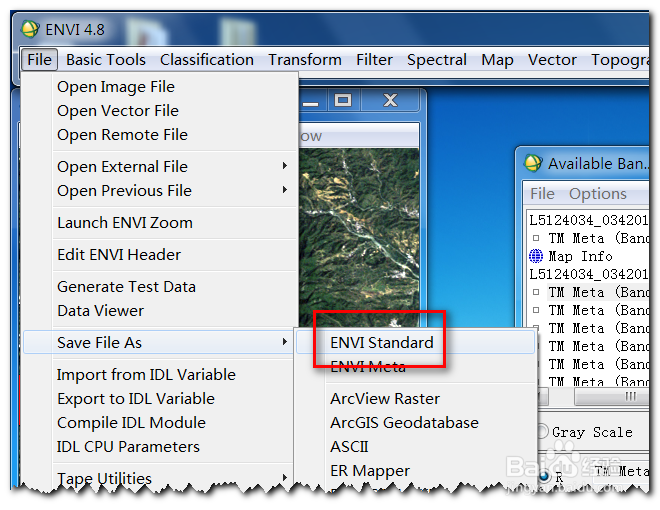This screenshot has height=510, width=660.
Task: Click the Map Info globe icon
Action: (x=536, y=255)
